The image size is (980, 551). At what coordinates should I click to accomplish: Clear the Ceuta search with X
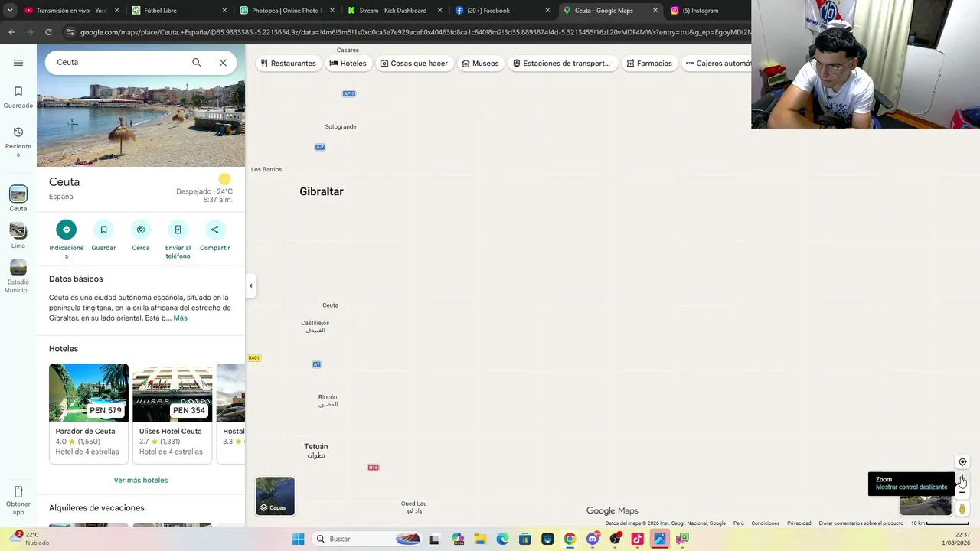point(223,63)
